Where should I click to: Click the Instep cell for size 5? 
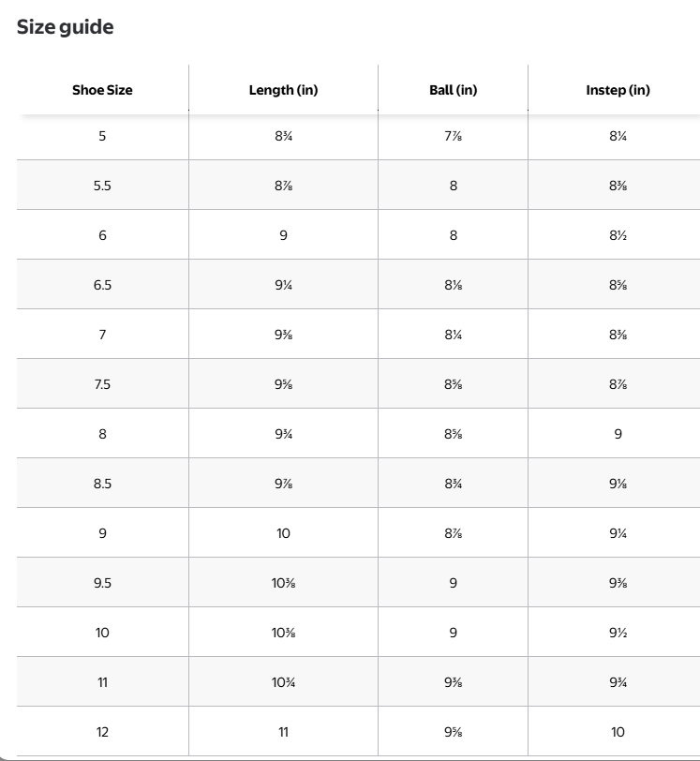point(618,136)
